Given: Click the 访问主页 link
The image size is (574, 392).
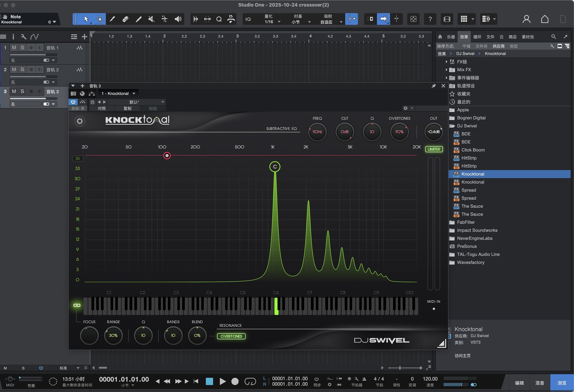Looking at the screenshot, I should click(462, 356).
